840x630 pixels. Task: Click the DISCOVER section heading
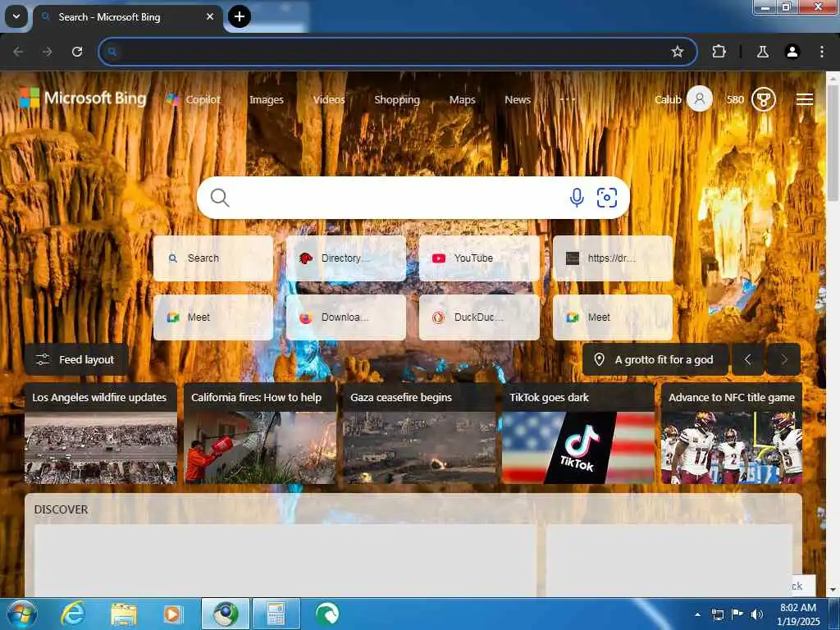(x=61, y=509)
